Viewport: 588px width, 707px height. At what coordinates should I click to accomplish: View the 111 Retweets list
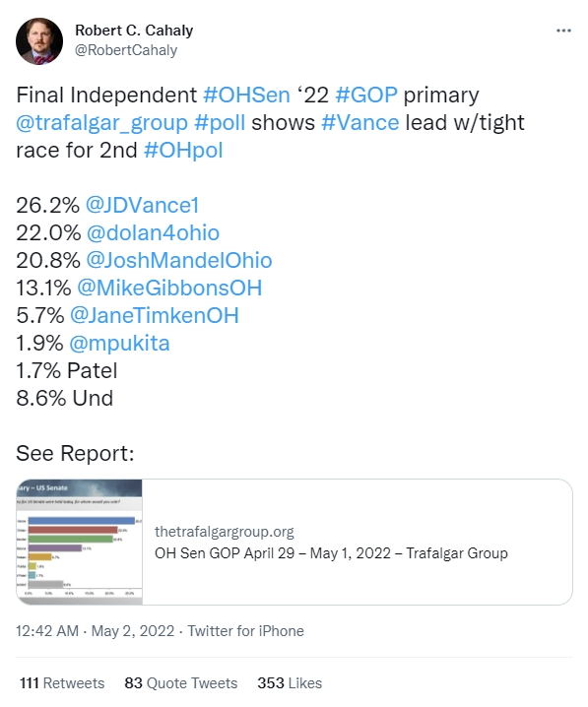[x=62, y=683]
